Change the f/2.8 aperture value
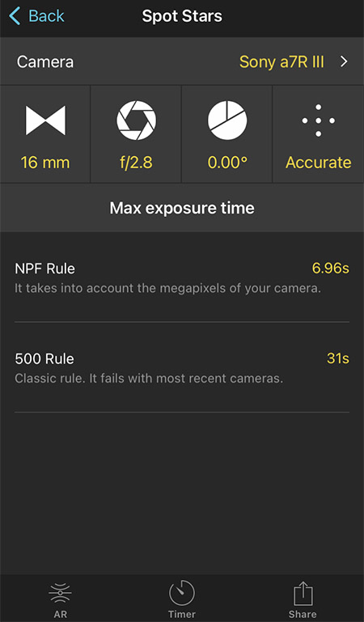 [x=136, y=163]
